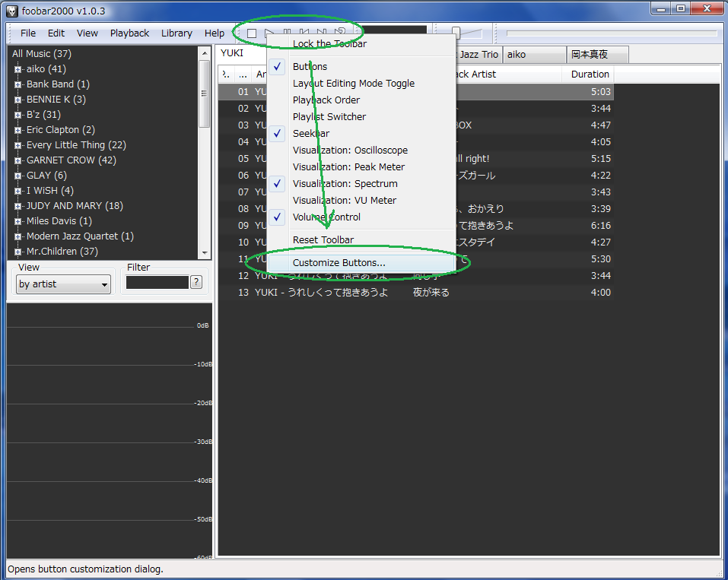
Task: Expand the GARNET CROW (42) node
Action: click(x=17, y=160)
